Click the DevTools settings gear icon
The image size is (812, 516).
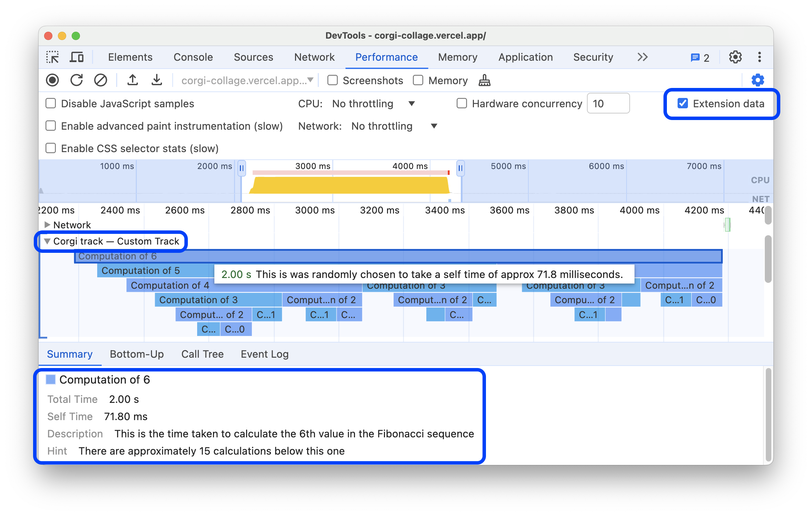(735, 57)
